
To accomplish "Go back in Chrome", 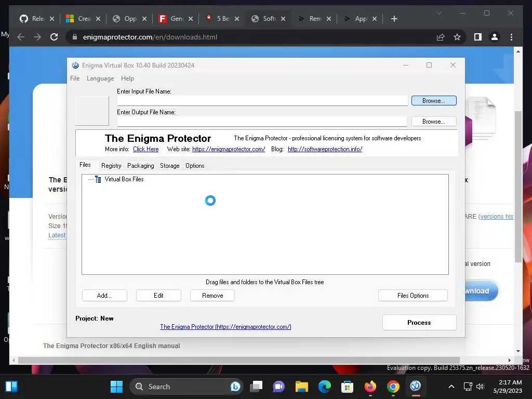I will tap(21, 37).
